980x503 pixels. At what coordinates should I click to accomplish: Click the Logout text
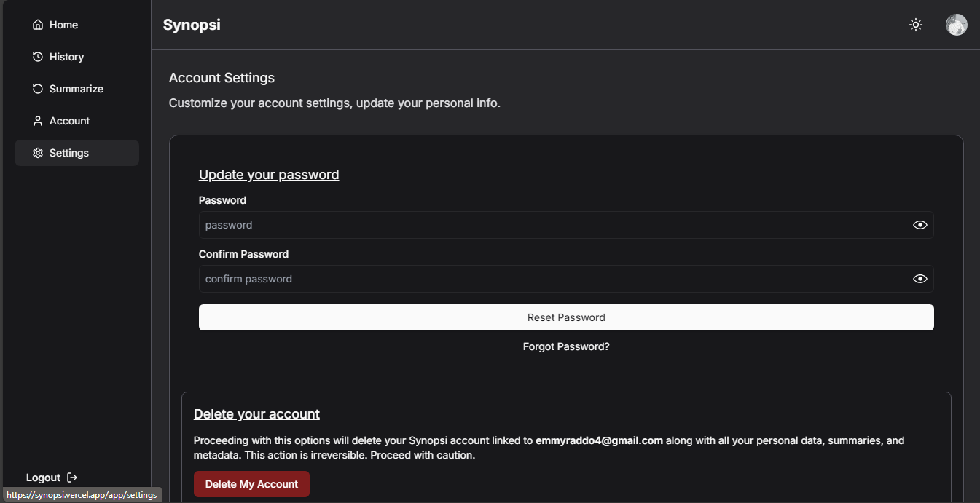[43, 478]
